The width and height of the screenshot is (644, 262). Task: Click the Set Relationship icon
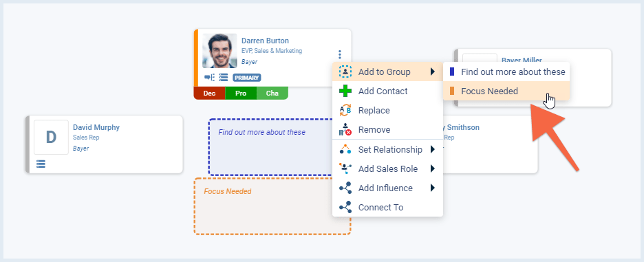pyautogui.click(x=345, y=149)
